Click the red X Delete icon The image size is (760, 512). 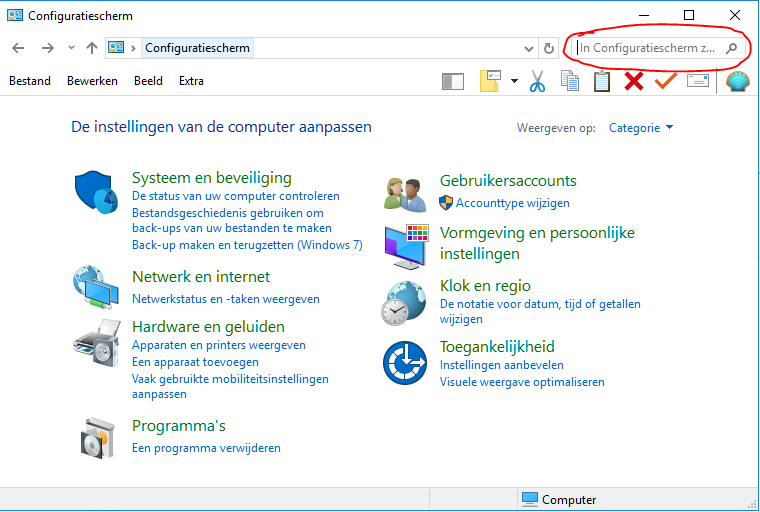(633, 81)
